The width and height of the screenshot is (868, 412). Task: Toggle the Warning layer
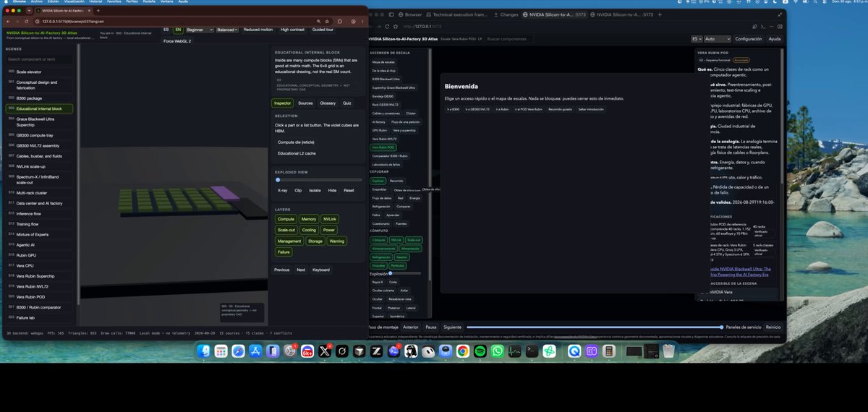tap(337, 241)
